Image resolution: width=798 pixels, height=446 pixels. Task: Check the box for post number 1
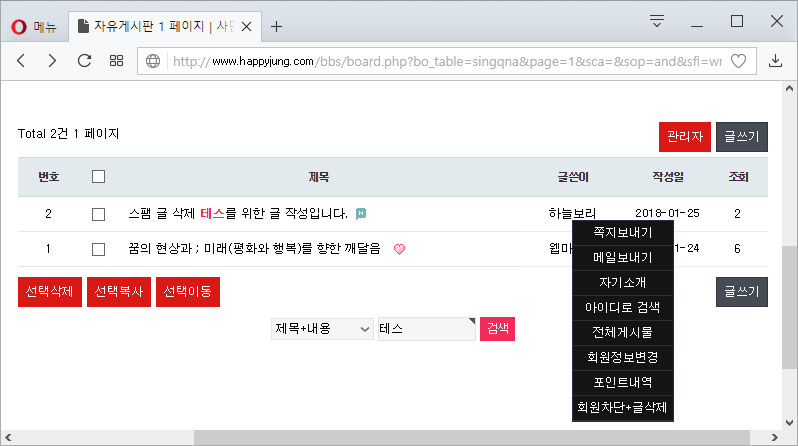98,249
